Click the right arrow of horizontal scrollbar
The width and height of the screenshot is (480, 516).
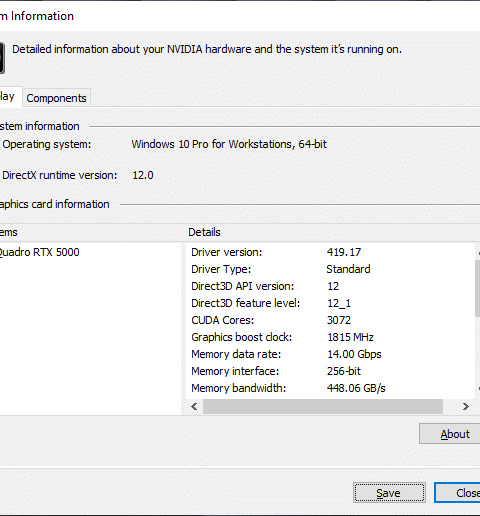coord(466,406)
